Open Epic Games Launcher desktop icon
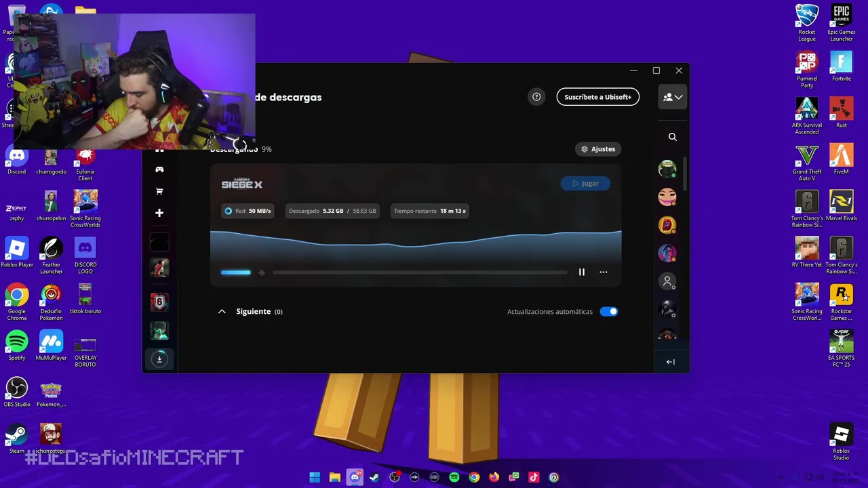Screen dimensions: 868x488 pos(842,23)
